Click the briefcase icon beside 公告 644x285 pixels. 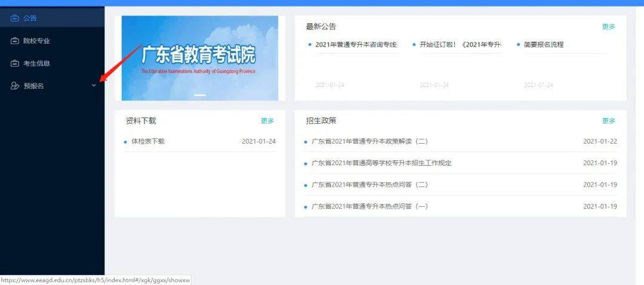point(15,18)
